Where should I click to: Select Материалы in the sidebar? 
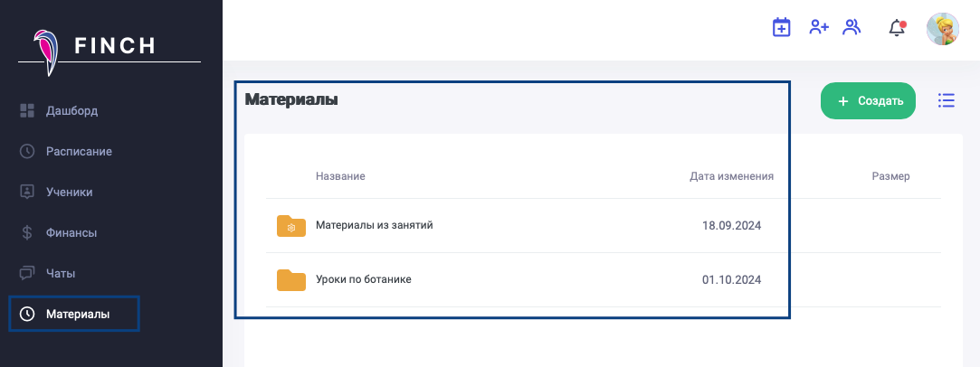click(77, 314)
